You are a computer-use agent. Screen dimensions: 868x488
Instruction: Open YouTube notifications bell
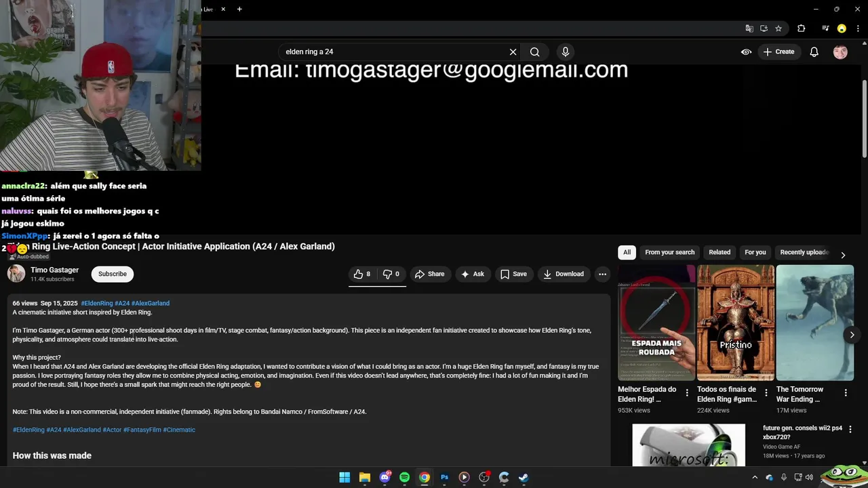click(814, 52)
